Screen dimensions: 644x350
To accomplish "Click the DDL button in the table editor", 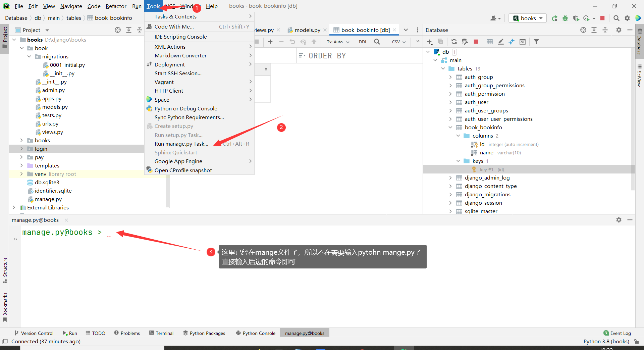I will point(363,42).
